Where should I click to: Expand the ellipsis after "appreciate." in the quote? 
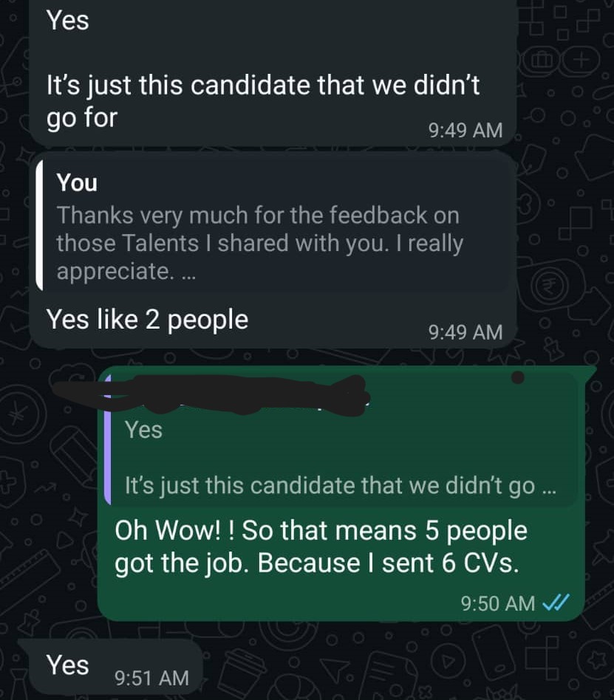tap(185, 272)
